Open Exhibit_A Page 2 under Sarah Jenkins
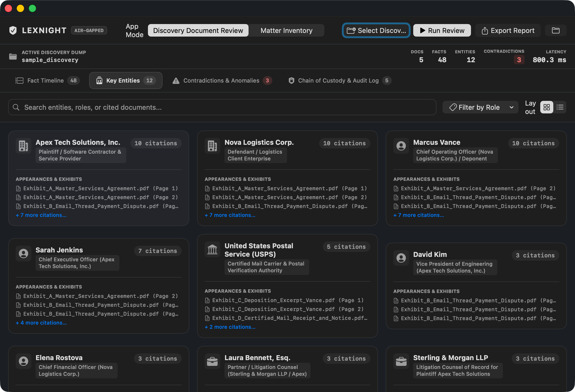This screenshot has width=575, height=392. 97,296
